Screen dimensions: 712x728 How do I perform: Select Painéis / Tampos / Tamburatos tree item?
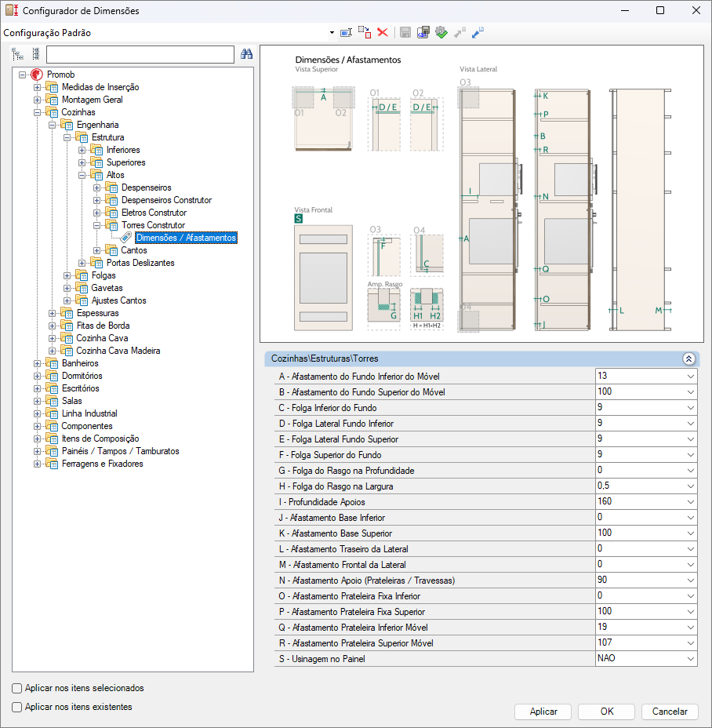[x=120, y=451]
